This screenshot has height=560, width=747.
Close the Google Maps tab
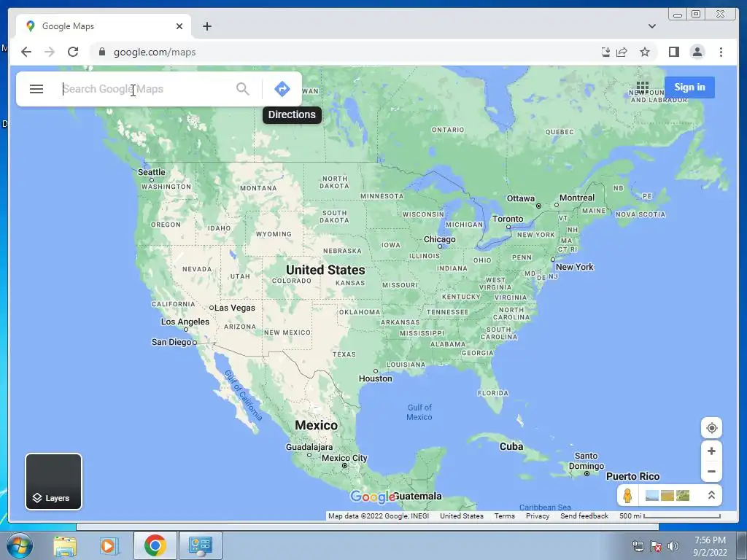pos(179,26)
